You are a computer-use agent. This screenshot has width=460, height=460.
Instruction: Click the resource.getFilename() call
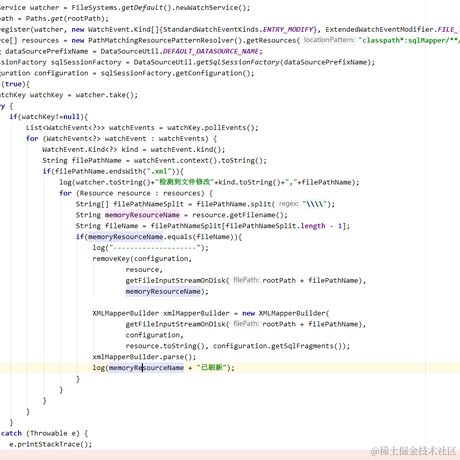coord(239,215)
